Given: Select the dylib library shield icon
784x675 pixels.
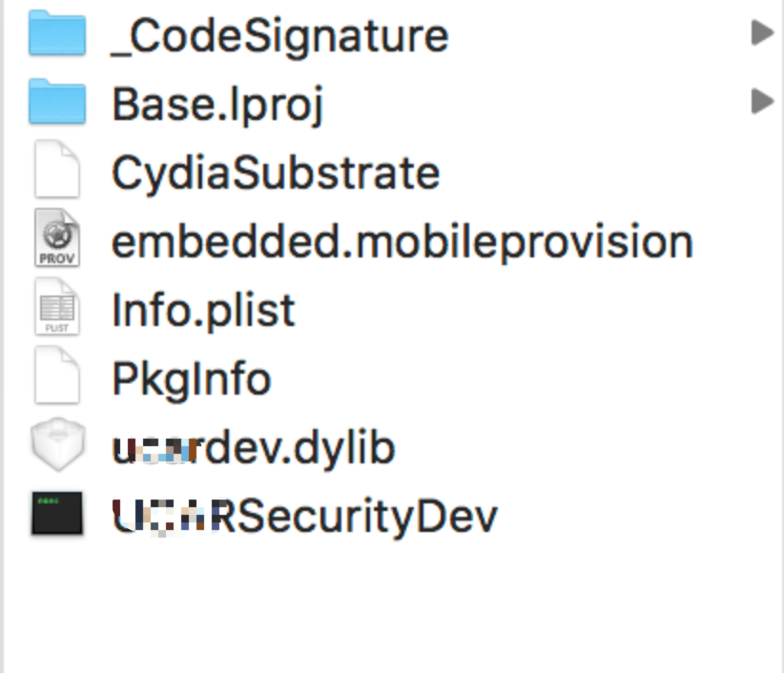Looking at the screenshot, I should pos(57,444).
